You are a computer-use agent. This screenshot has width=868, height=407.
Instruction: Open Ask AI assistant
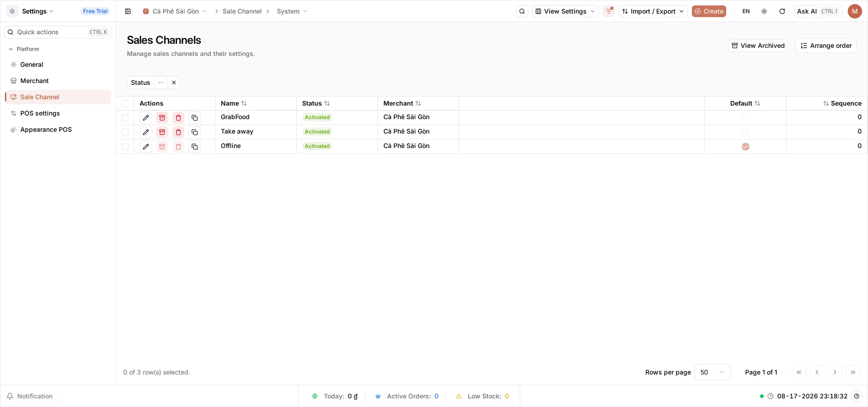(x=818, y=11)
